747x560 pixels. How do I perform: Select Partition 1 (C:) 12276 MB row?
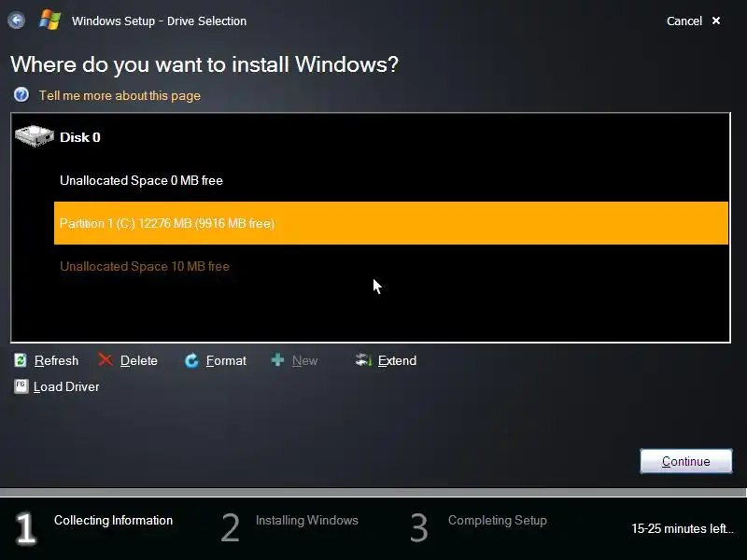tap(391, 223)
